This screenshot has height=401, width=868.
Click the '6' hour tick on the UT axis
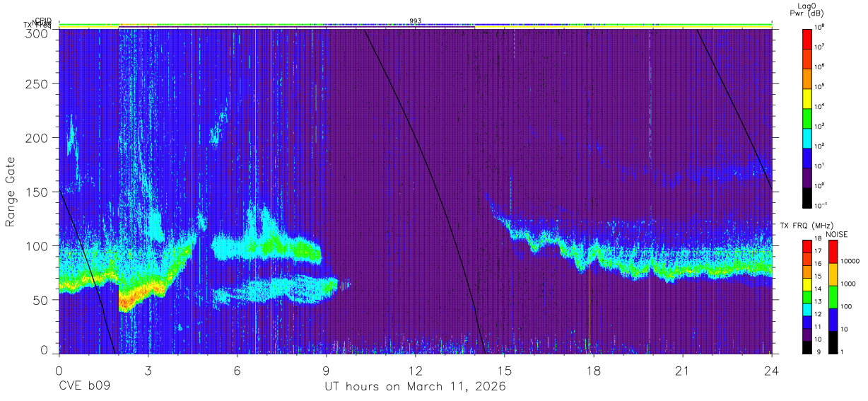(x=237, y=371)
